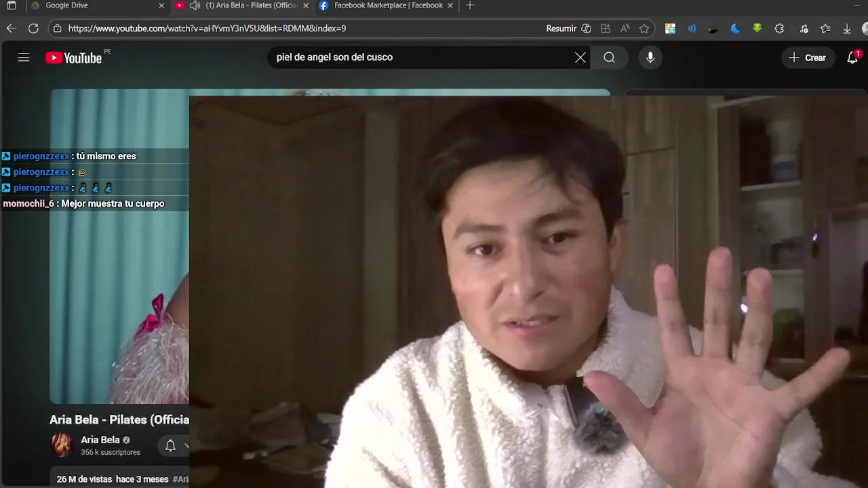Mute the Aria Bela tab audio

point(195,5)
